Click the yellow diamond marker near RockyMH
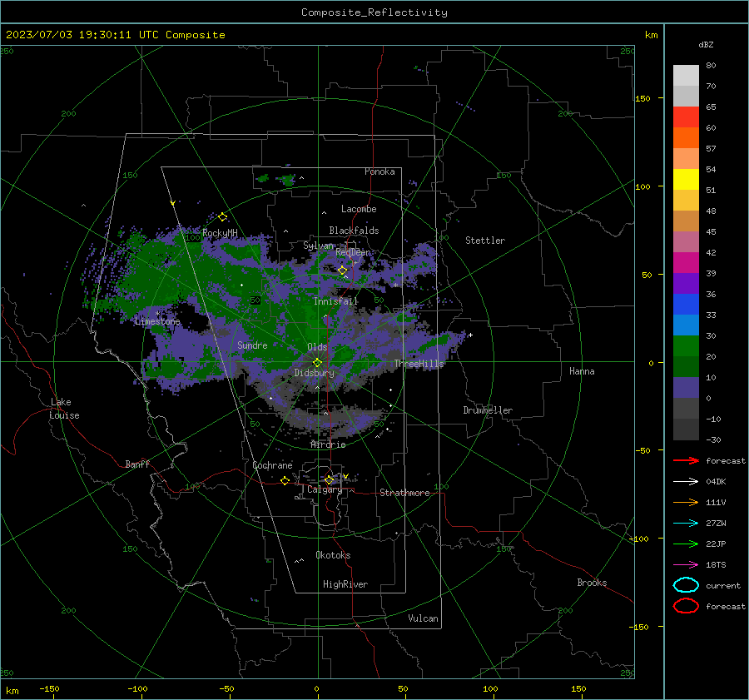The width and height of the screenshot is (749, 700). tap(222, 217)
